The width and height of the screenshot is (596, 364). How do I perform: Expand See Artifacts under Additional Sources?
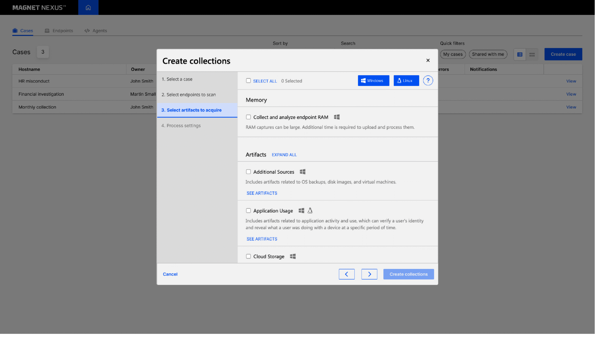262,193
